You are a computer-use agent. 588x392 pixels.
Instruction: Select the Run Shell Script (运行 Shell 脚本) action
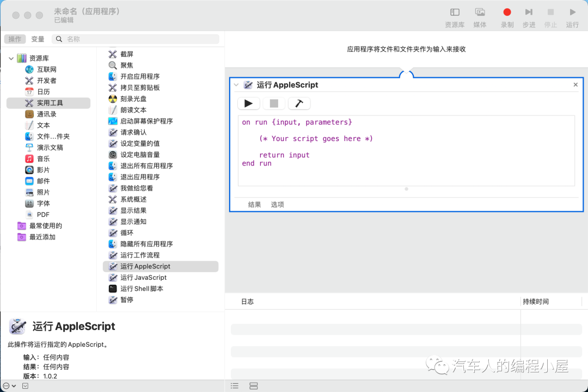pyautogui.click(x=142, y=289)
